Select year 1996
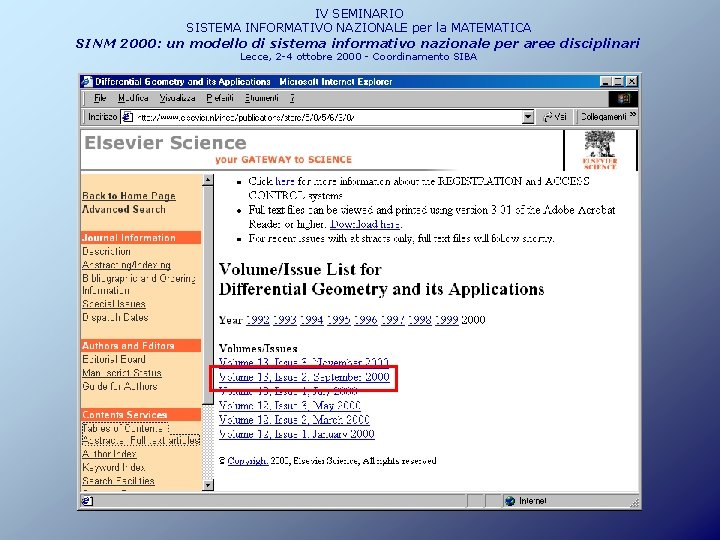Image resolution: width=720 pixels, height=540 pixels. point(366,320)
